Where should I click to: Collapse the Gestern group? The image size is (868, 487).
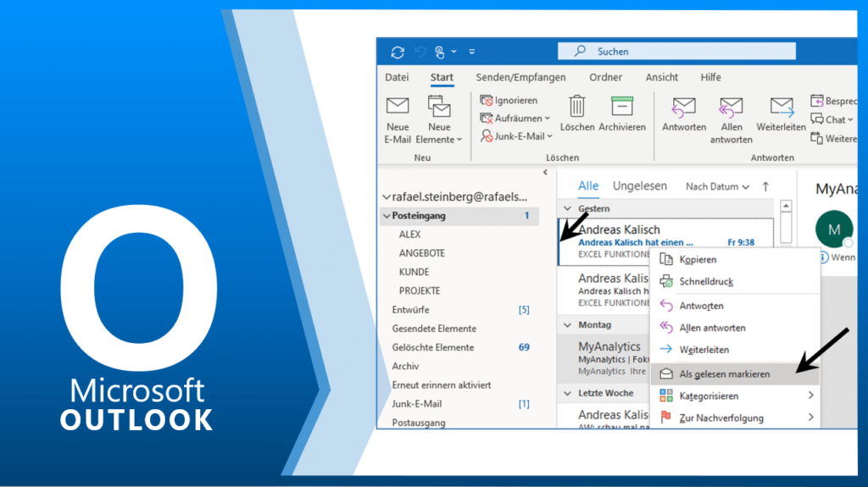tap(567, 208)
